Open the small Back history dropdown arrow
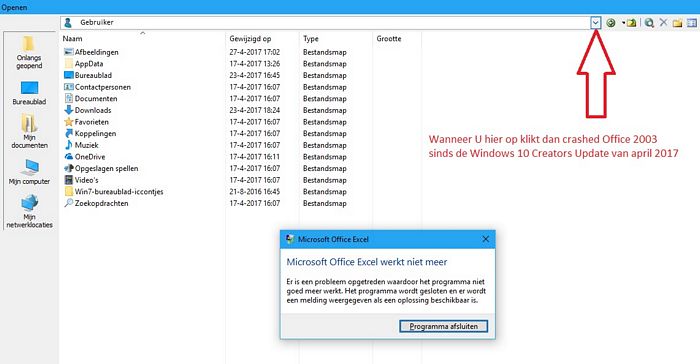 click(623, 22)
